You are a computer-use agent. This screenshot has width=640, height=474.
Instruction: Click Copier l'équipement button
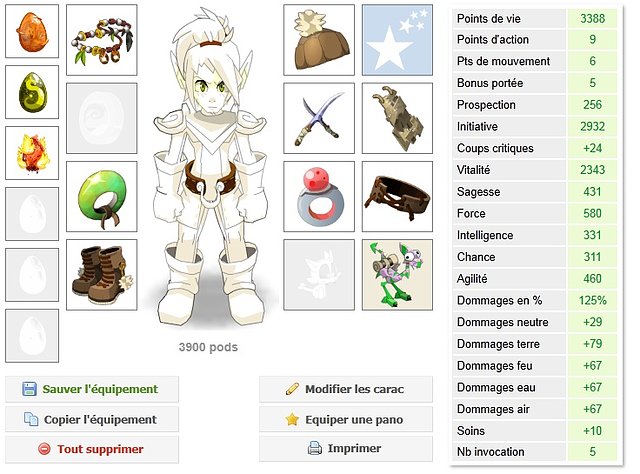pos(92,419)
